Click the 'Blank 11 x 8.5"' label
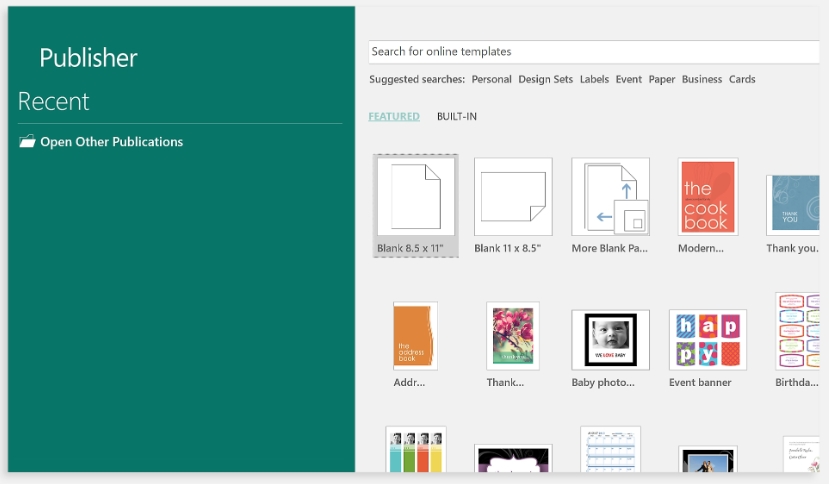Image resolution: width=829 pixels, height=484 pixels. [x=508, y=248]
